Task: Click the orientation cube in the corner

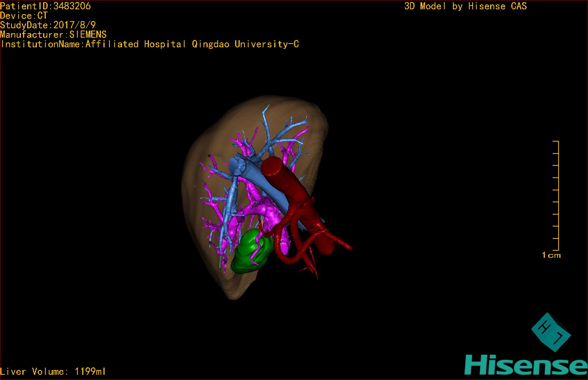Action: [551, 332]
